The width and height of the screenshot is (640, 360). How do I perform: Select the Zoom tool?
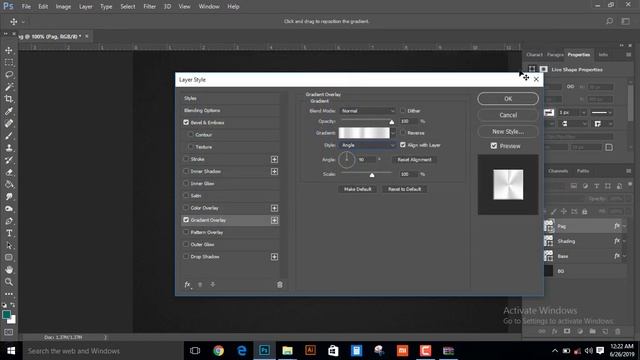point(9,282)
